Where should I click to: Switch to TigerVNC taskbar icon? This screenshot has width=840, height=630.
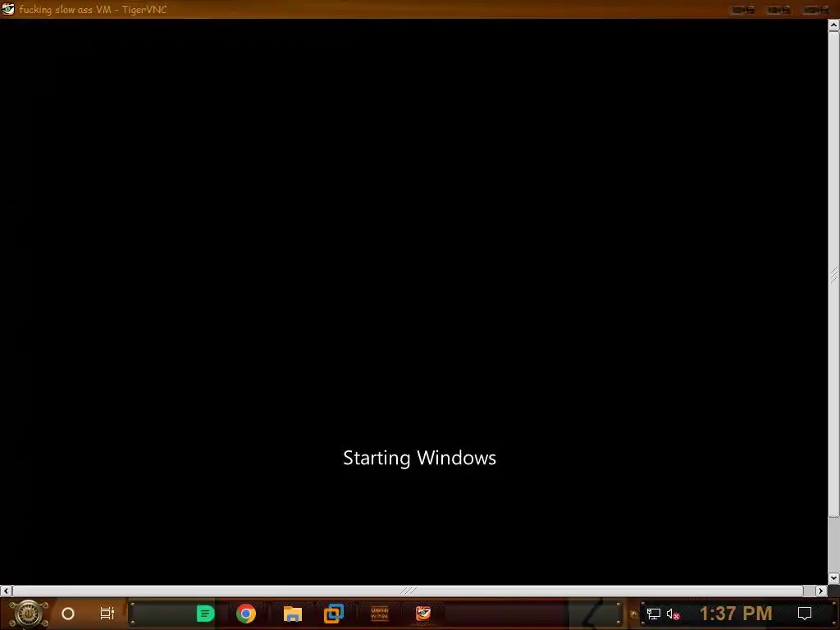(x=423, y=614)
